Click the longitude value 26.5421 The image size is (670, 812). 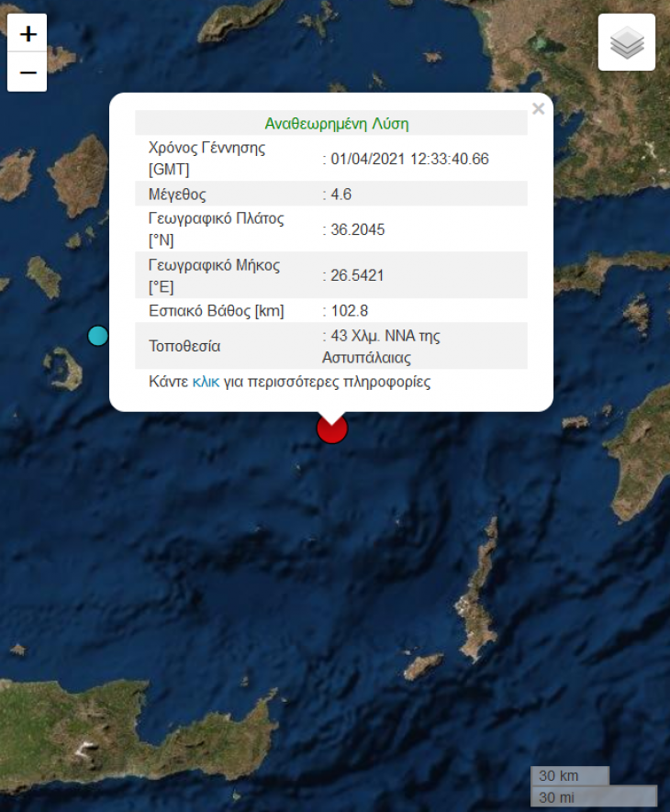pyautogui.click(x=357, y=275)
